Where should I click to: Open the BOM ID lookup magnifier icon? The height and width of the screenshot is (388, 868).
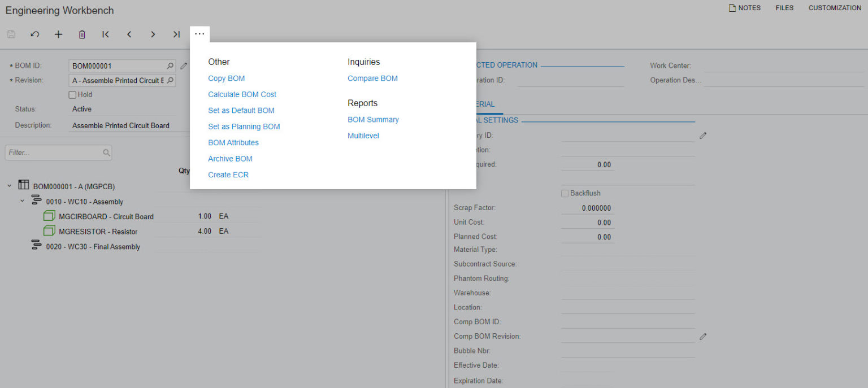[170, 66]
